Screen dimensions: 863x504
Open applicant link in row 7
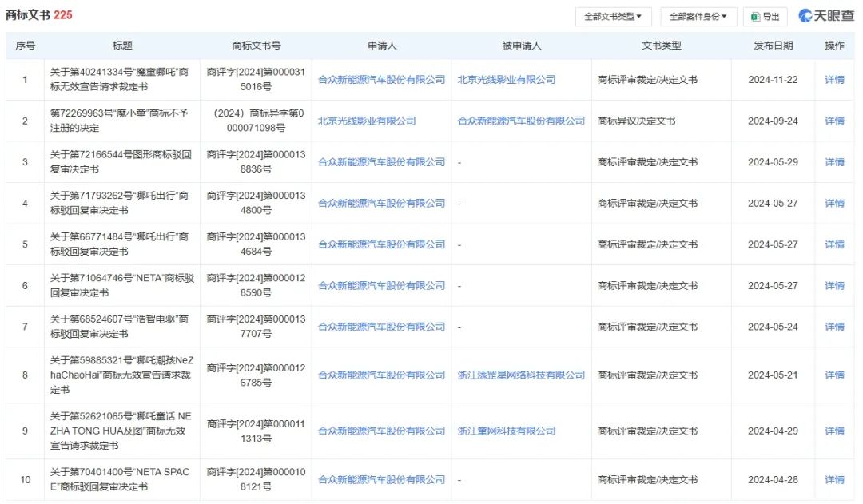[x=381, y=327]
